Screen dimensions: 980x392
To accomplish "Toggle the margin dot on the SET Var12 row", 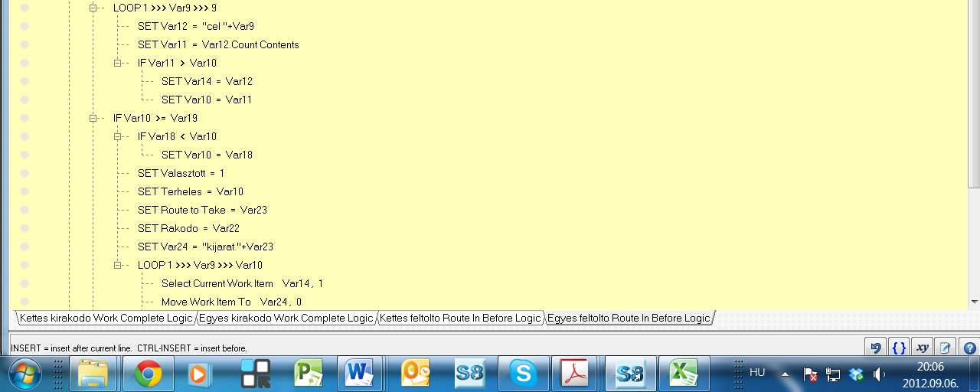I will (x=24, y=26).
